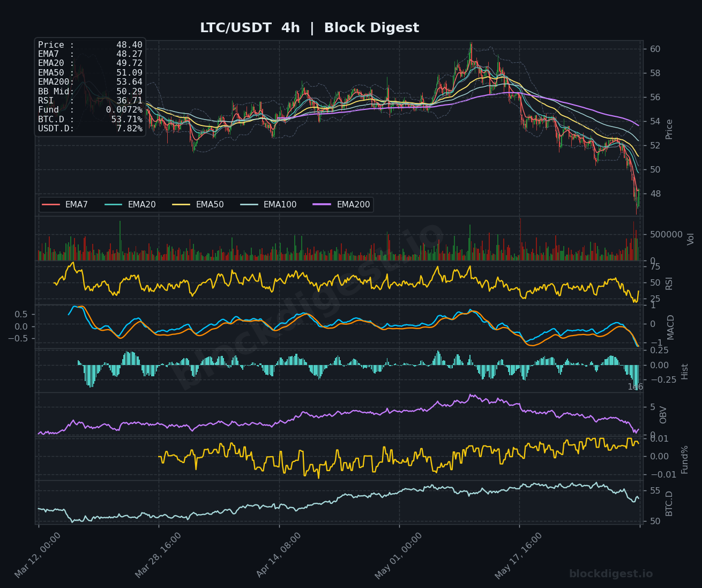The height and width of the screenshot is (588, 702).
Task: Select the EMA50 legend entry
Action: point(198,205)
